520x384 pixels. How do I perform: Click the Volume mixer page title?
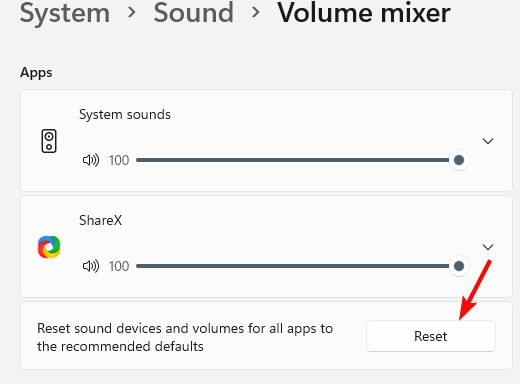[364, 13]
